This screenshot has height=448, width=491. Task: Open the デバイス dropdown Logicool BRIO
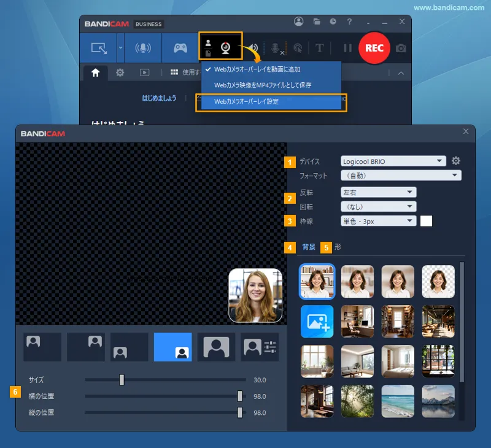point(393,161)
